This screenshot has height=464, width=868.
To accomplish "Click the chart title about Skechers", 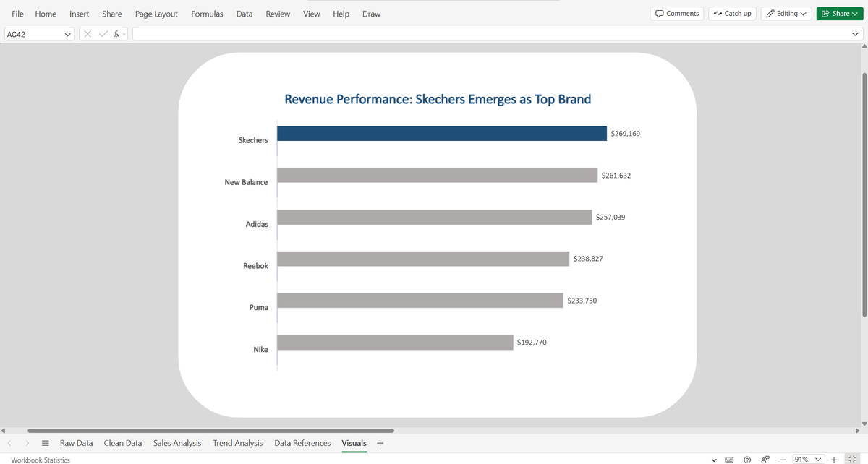I will [x=438, y=99].
